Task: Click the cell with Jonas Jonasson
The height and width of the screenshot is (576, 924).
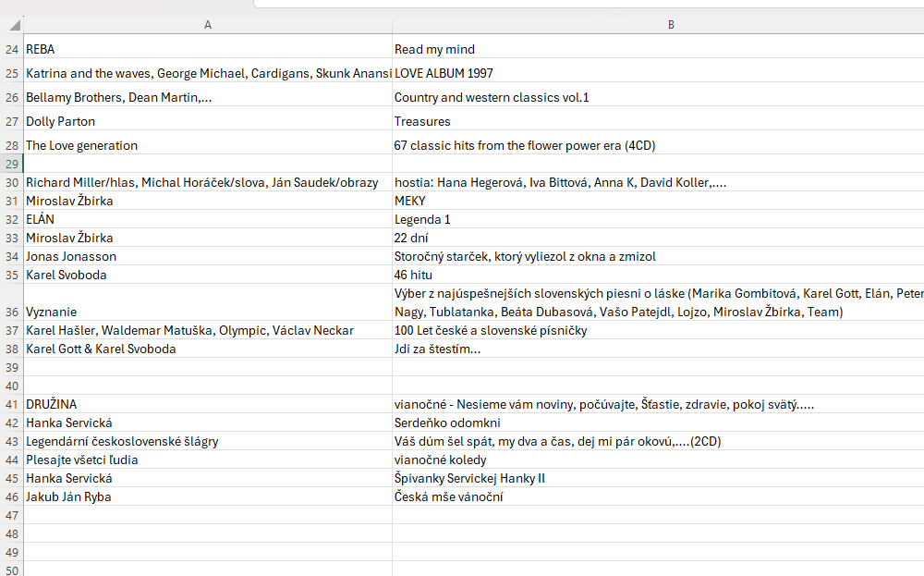Action: pyautogui.click(x=208, y=256)
